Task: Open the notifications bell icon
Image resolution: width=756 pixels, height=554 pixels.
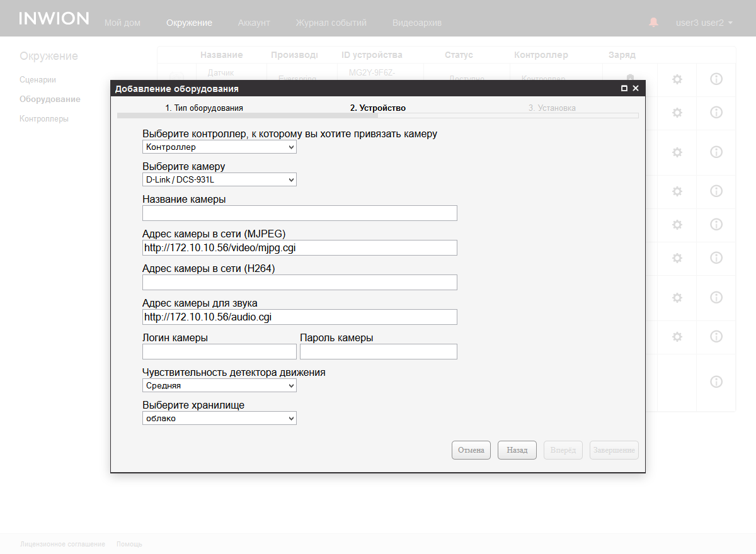Action: pyautogui.click(x=653, y=22)
